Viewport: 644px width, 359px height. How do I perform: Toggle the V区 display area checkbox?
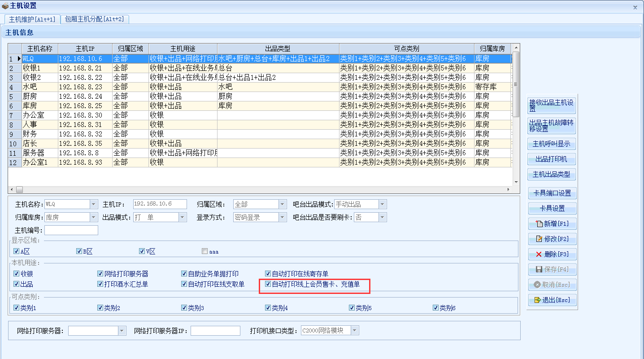142,251
